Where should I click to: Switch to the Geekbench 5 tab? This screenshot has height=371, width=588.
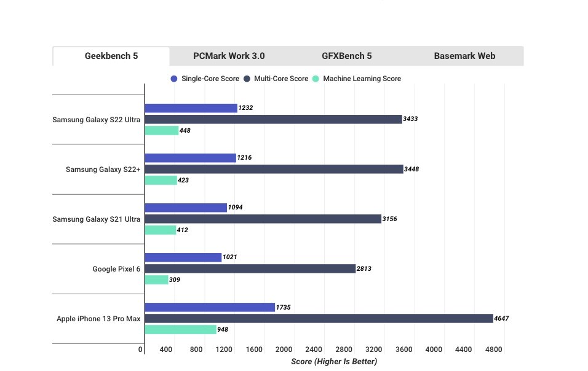pos(111,56)
